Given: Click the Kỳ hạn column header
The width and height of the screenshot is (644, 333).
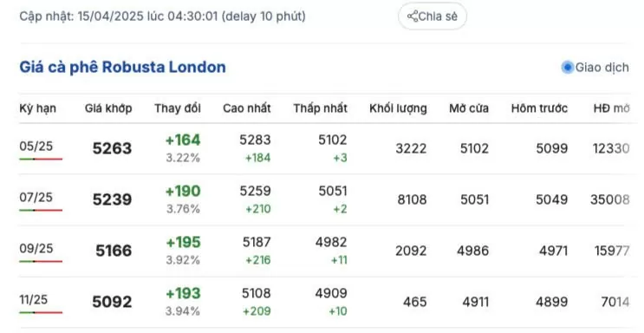Looking at the screenshot, I should (38, 108).
